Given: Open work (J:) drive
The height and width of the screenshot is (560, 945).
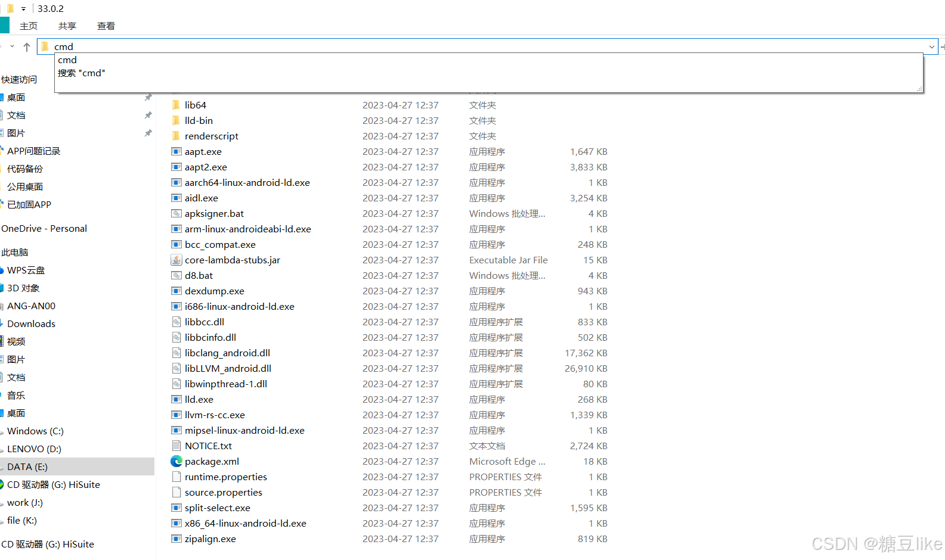Looking at the screenshot, I should click(25, 503).
